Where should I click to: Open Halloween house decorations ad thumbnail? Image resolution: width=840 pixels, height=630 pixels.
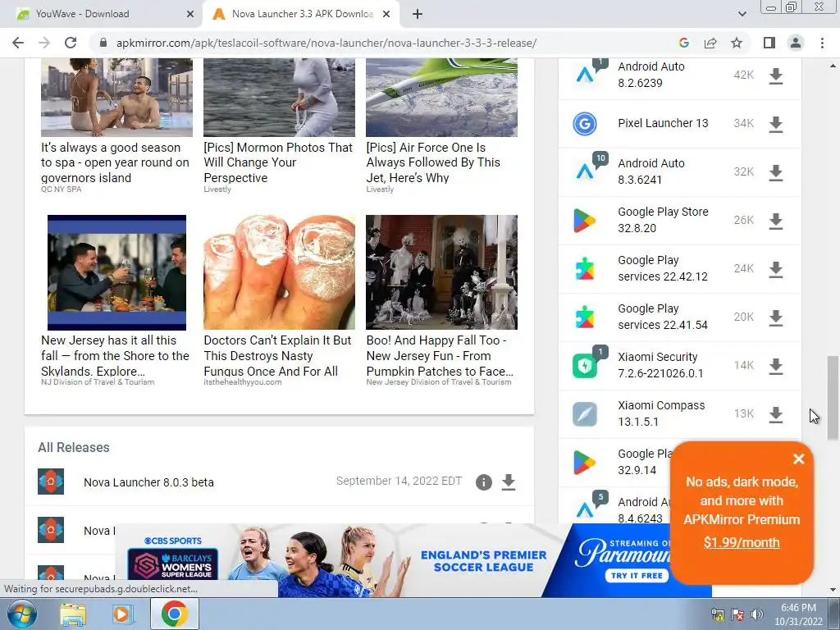(x=441, y=272)
